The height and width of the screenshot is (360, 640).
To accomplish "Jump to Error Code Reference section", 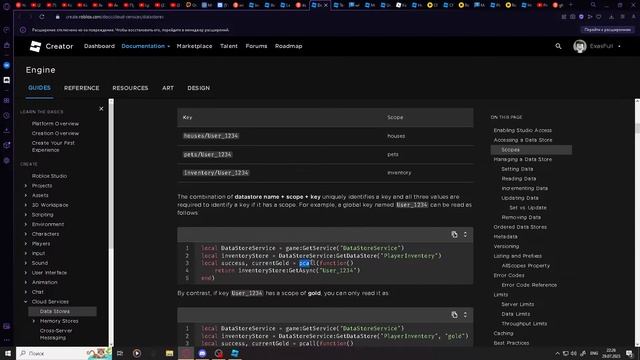I will (529, 285).
